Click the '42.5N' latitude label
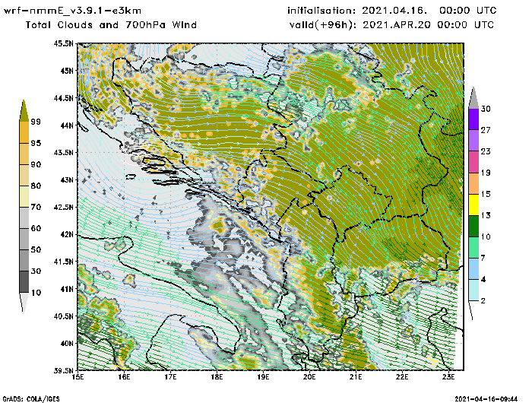This screenshot has width=532, height=403. (x=63, y=207)
